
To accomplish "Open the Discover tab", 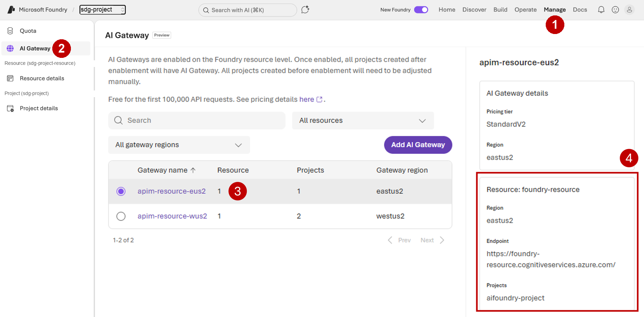I will point(474,10).
